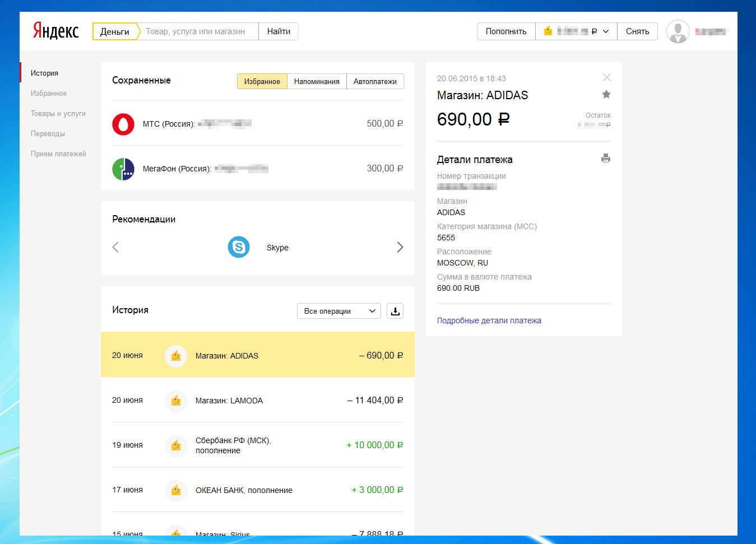Click the 500,00 ₽ МТС amount

coord(385,123)
